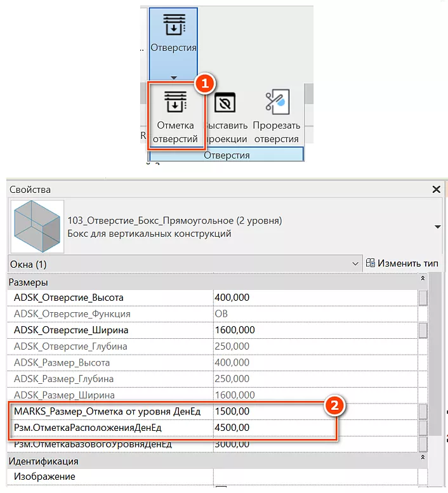Click the Изображение parameter value cell
This screenshot has height=493, width=448.
click(314, 477)
